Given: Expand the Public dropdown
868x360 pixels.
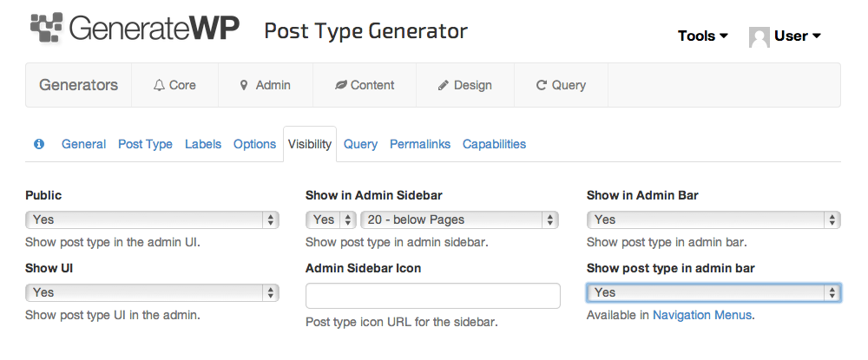Looking at the screenshot, I should 152,219.
